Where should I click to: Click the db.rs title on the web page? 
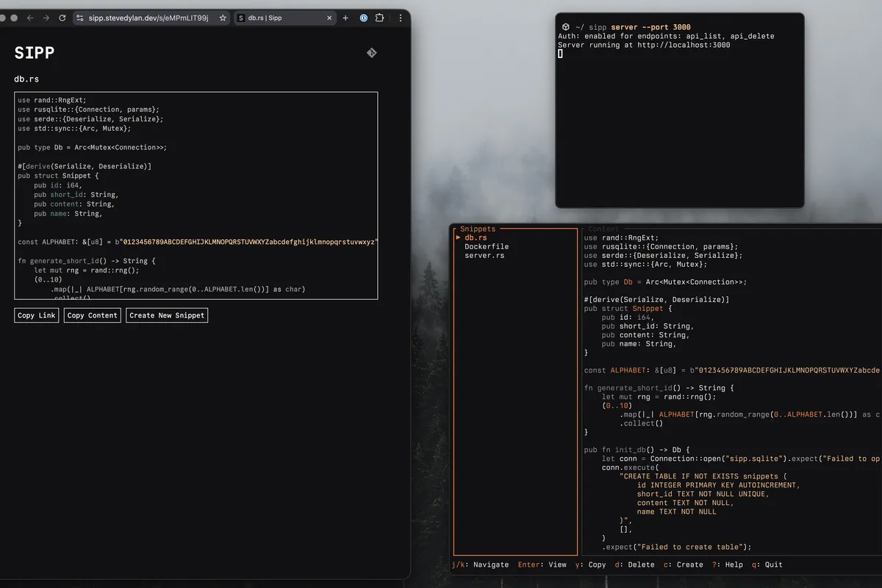pos(26,79)
